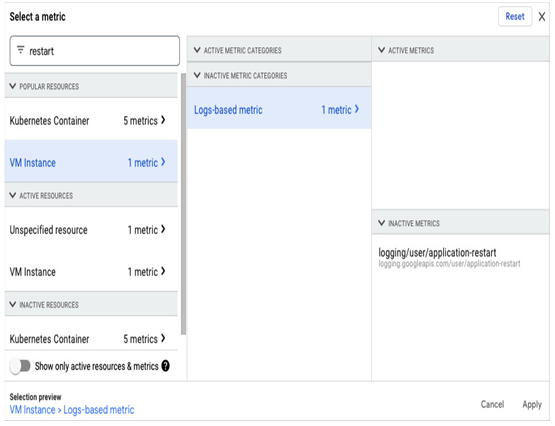
Task: Close the Select a metric dialog
Action: click(x=542, y=17)
